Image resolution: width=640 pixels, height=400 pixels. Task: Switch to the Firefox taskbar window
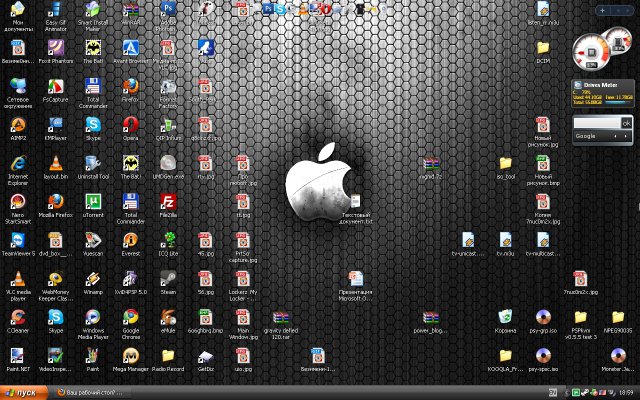(x=90, y=392)
